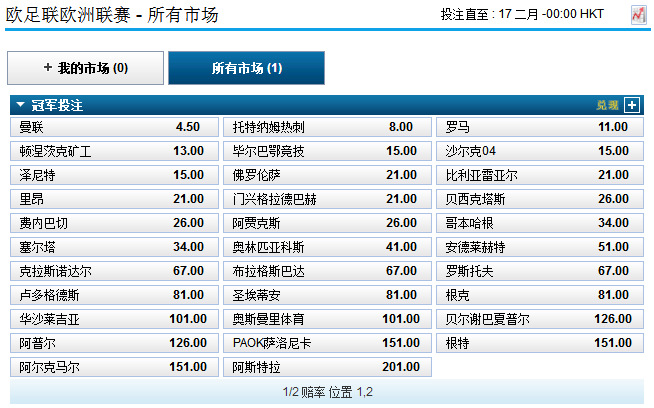Pick 费内巴切 at 26.00

pos(114,223)
